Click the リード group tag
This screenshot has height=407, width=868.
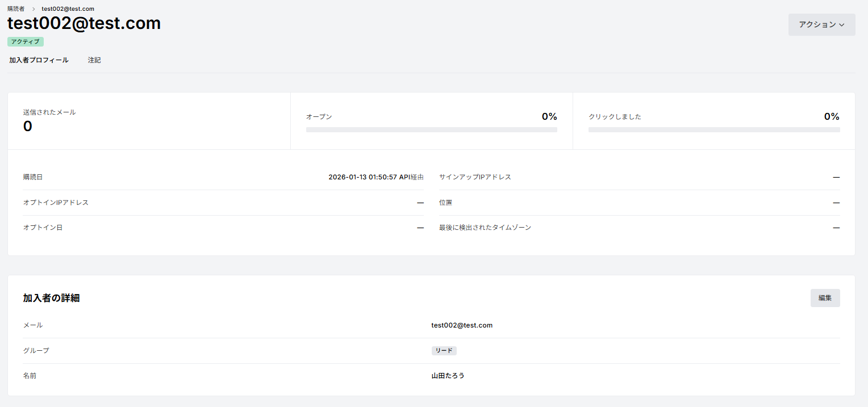(x=444, y=351)
